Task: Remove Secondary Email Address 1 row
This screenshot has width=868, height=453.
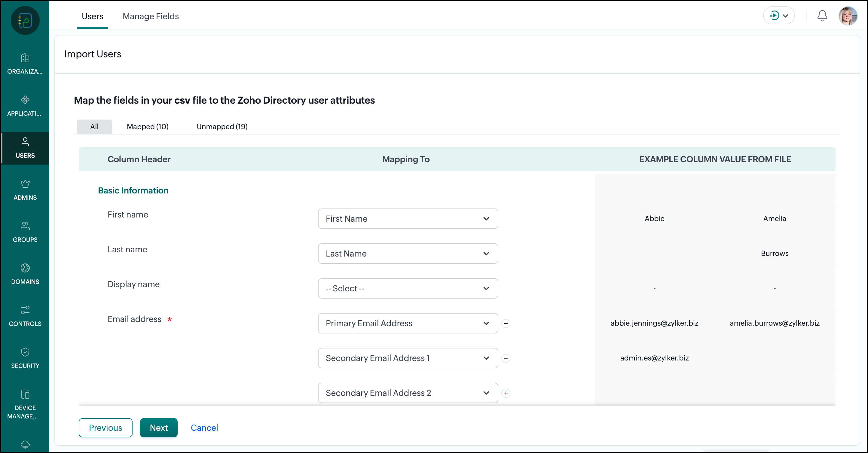Action: point(506,358)
